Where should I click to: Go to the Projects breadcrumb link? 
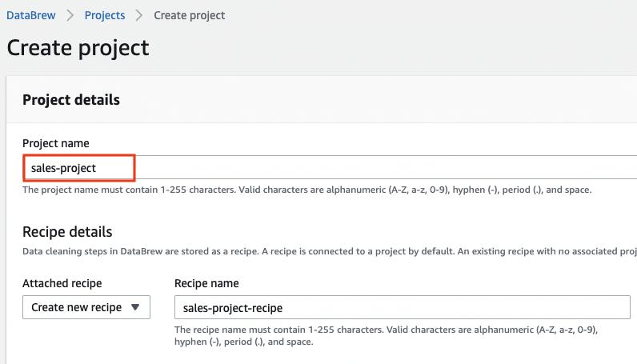pyautogui.click(x=105, y=15)
